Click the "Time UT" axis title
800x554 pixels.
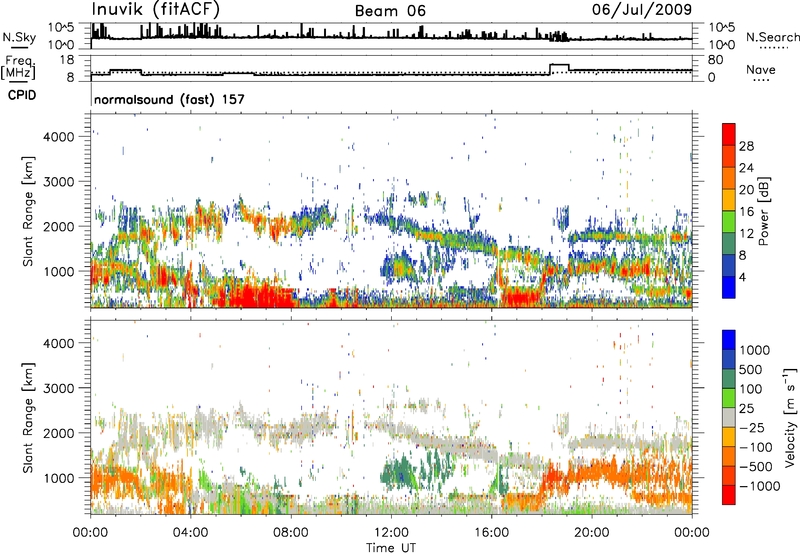click(x=391, y=548)
